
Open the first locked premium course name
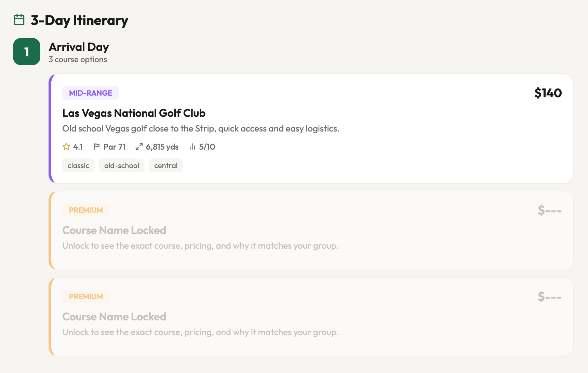click(x=114, y=230)
